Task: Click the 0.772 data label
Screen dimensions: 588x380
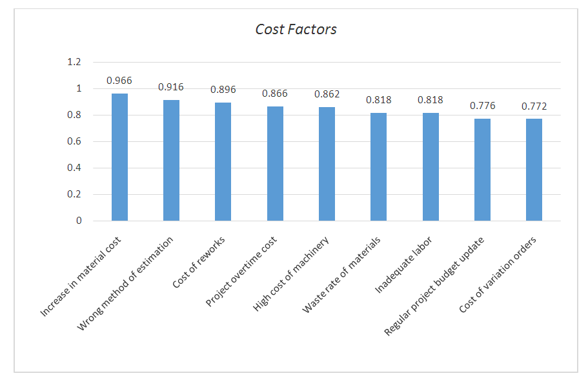Action: (534, 106)
